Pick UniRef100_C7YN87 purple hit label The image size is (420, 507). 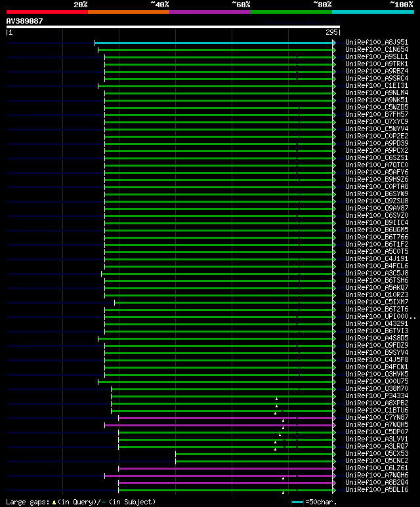pyautogui.click(x=377, y=417)
